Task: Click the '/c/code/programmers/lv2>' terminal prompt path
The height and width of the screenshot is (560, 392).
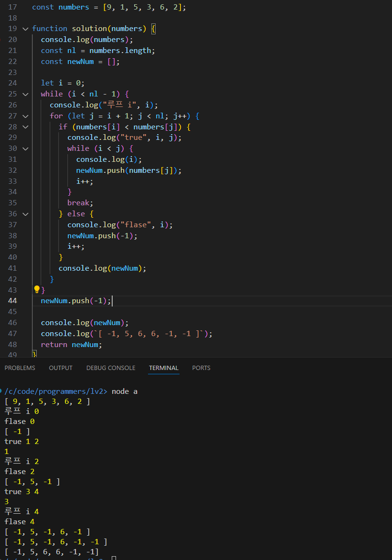Action: coord(56,391)
